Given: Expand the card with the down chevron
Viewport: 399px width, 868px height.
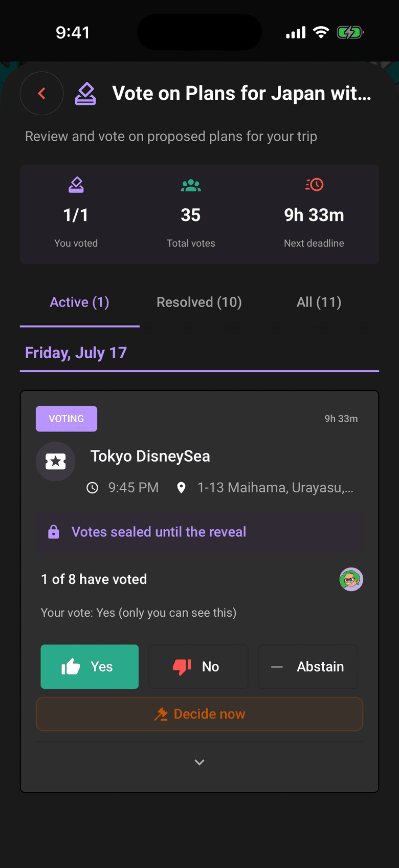Looking at the screenshot, I should pyautogui.click(x=199, y=762).
